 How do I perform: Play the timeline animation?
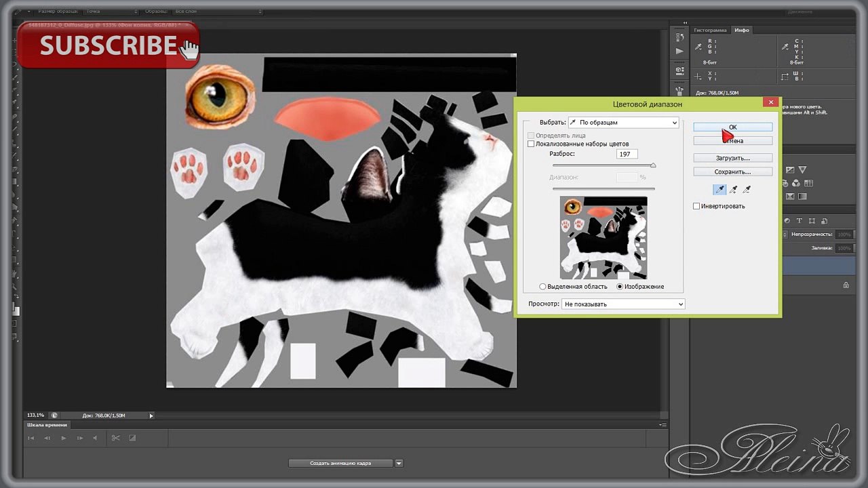(64, 438)
